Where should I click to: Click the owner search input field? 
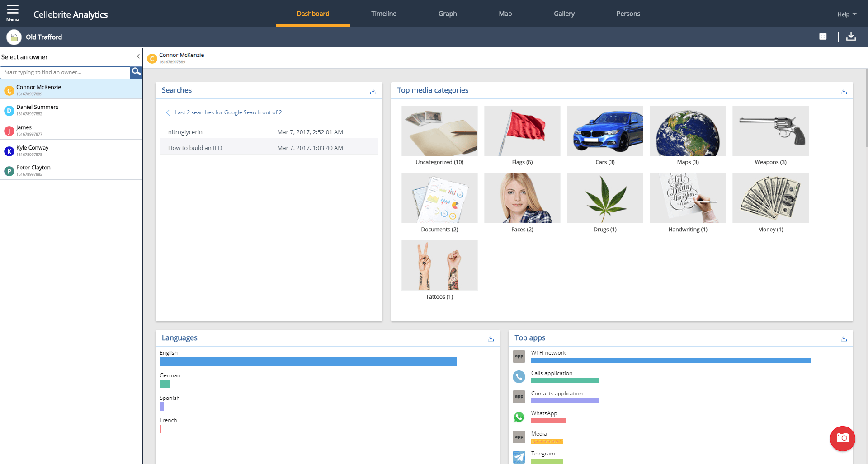(66, 72)
